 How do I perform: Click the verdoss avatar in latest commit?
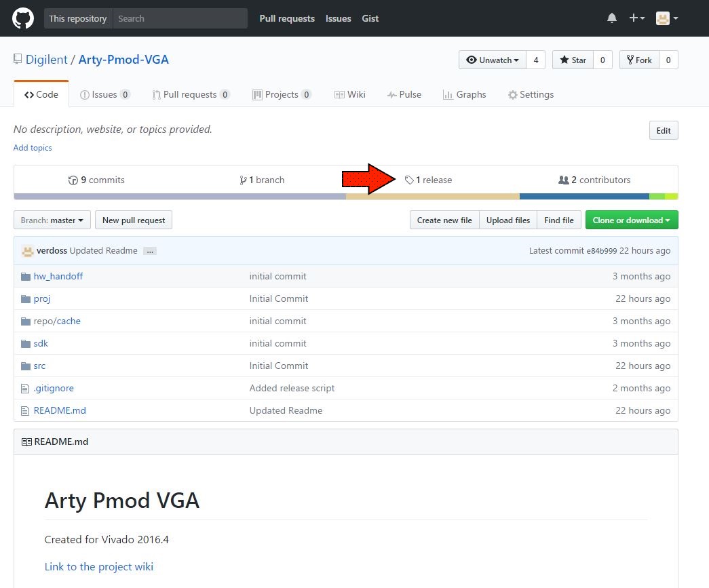pyautogui.click(x=28, y=251)
